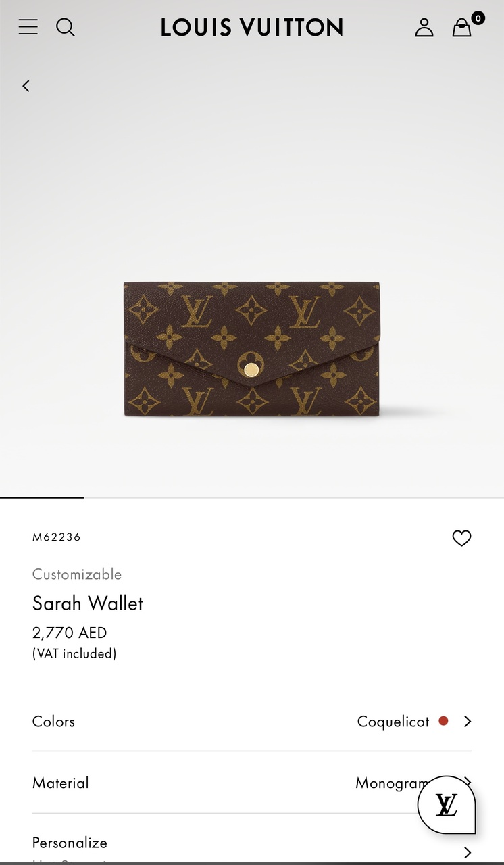The width and height of the screenshot is (504, 865).
Task: Select the Coquelicot red color dot
Action: 443,721
